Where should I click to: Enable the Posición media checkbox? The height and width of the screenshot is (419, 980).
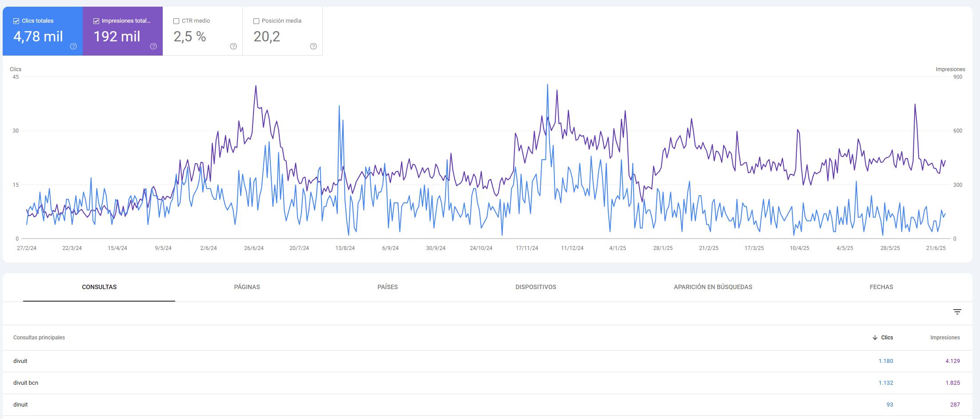[256, 21]
